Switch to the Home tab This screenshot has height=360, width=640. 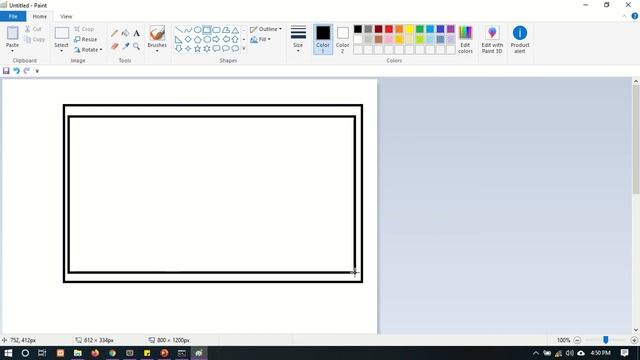[x=40, y=16]
